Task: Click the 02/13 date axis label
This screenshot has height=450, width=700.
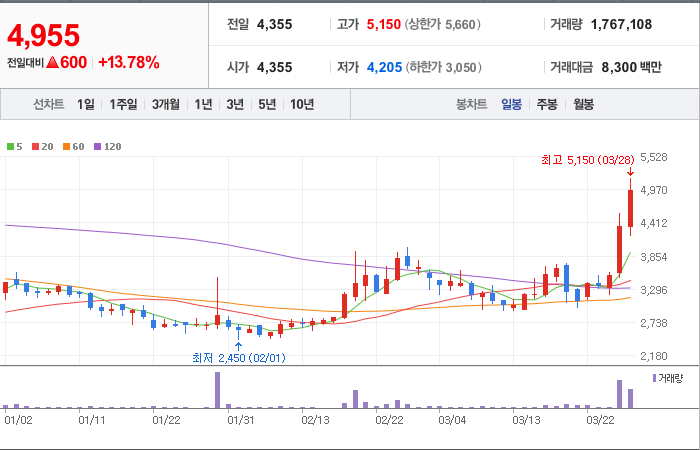Action: [x=315, y=421]
